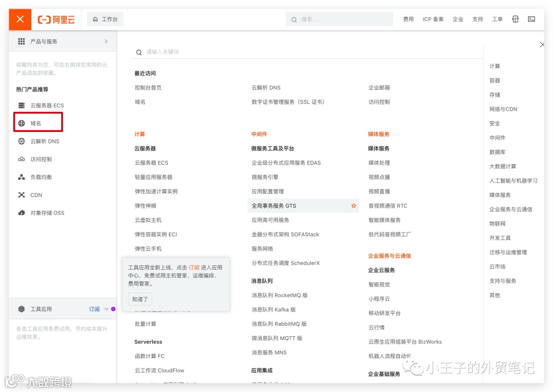Screen dimensions: 553x392
Task: Open 函数计算 FC
Action: coord(150,356)
